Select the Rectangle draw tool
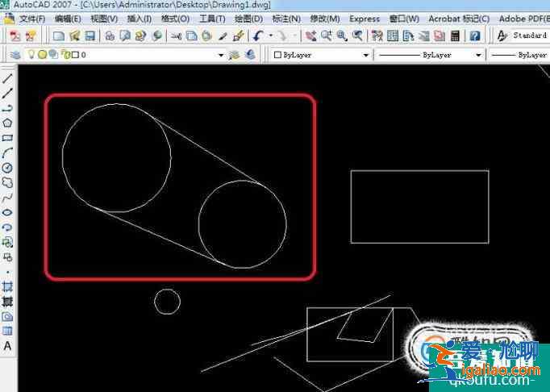 point(7,137)
